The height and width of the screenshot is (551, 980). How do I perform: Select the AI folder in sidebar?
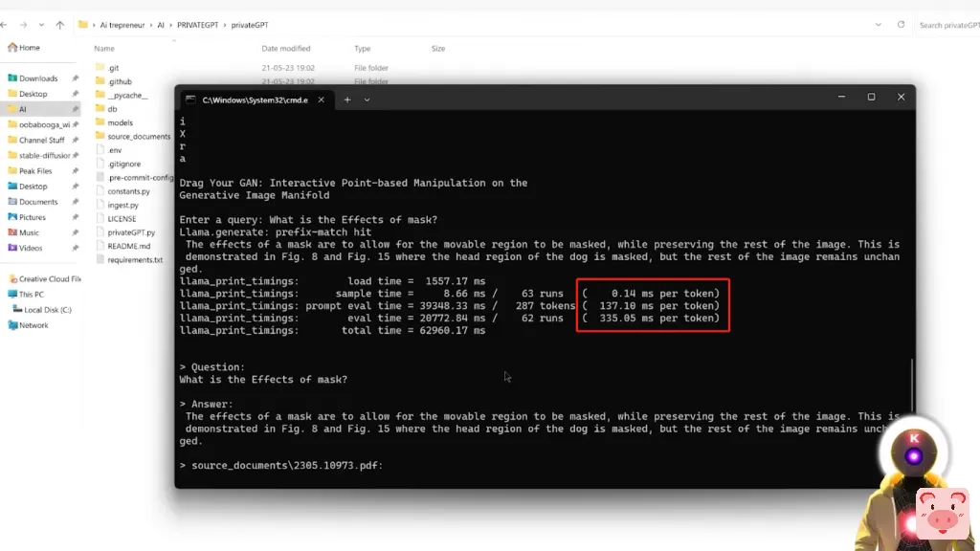(23, 109)
